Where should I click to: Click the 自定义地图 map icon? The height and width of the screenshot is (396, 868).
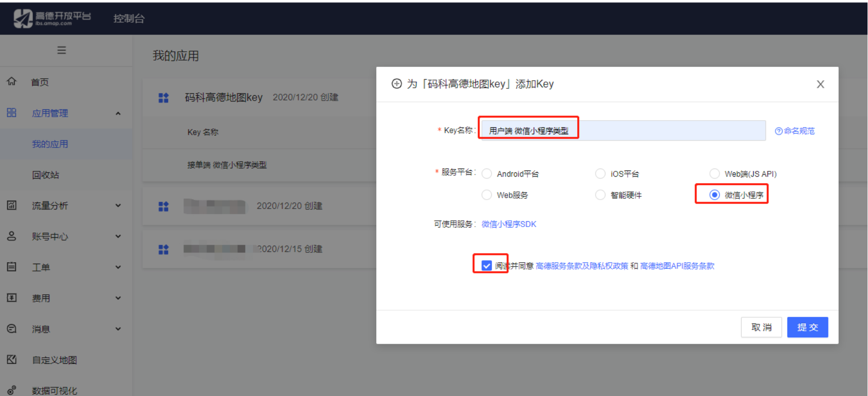(x=12, y=359)
